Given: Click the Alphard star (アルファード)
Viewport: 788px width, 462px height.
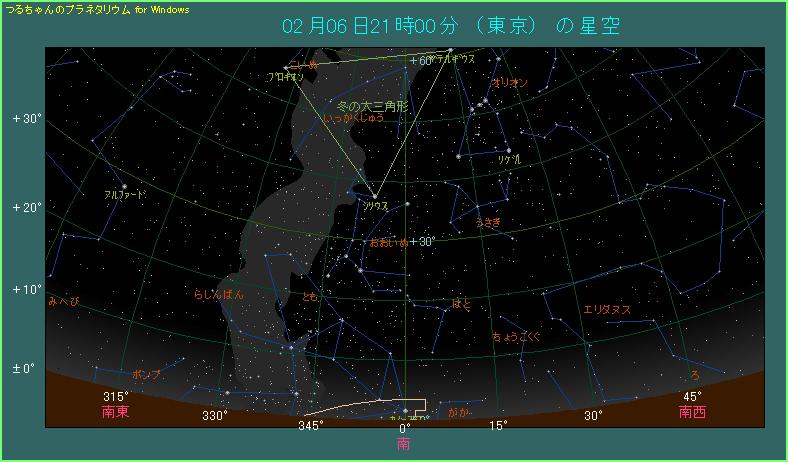Looking at the screenshot, I should (x=125, y=186).
